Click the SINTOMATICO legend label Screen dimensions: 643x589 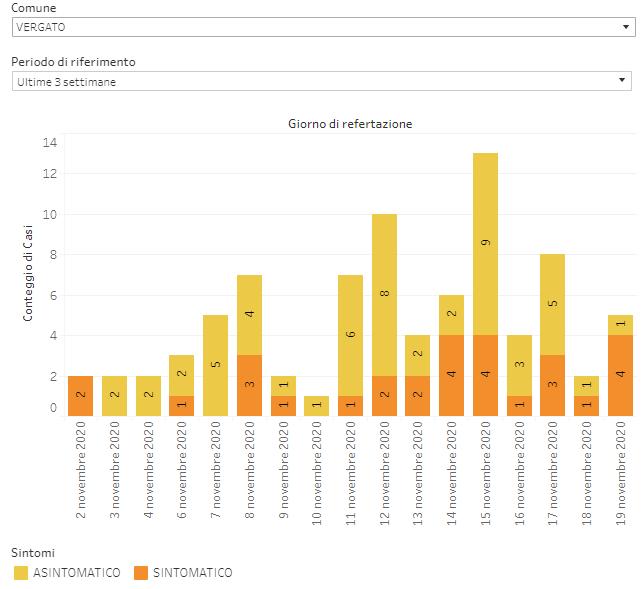click(x=192, y=573)
